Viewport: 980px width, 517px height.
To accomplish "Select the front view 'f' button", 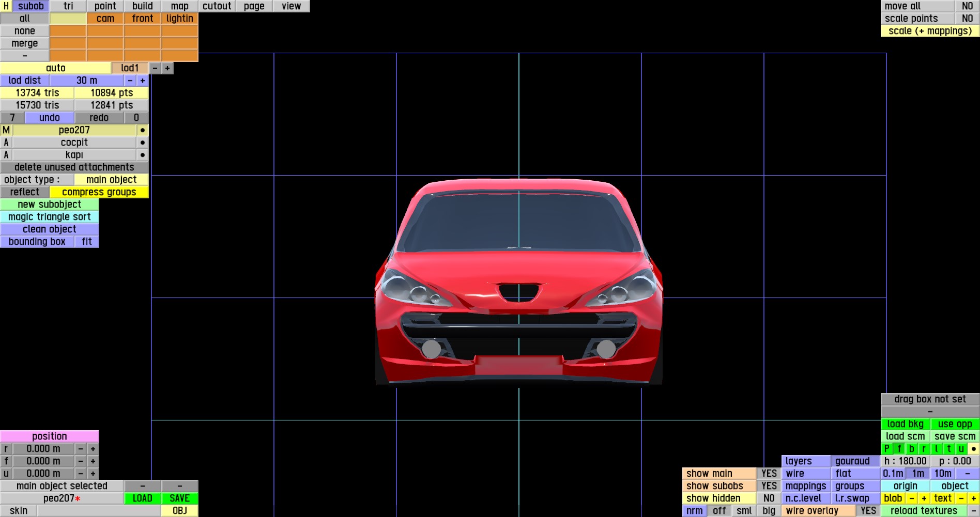I will 899,449.
